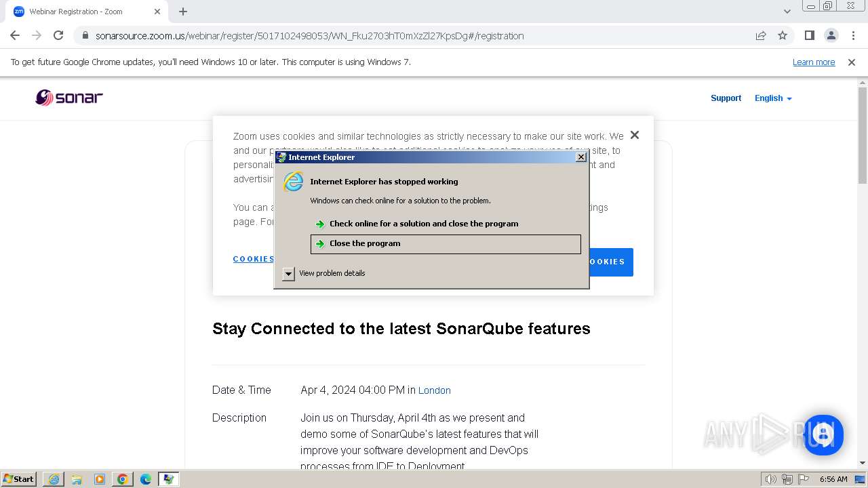Click the Sonar logo
The width and height of the screenshot is (868, 488).
coord(69,98)
